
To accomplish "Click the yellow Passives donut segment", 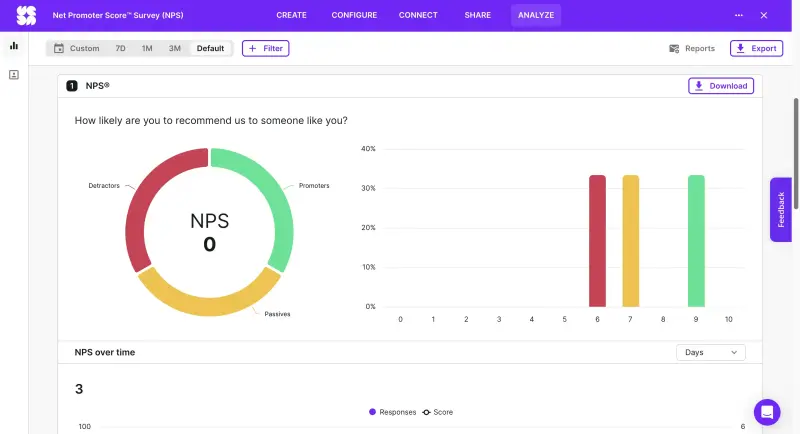I will (209, 305).
